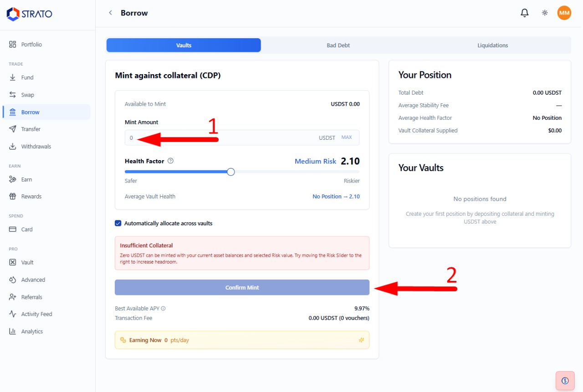Click the 'USDST 0.00' available value
The height and width of the screenshot is (392, 583).
click(345, 104)
